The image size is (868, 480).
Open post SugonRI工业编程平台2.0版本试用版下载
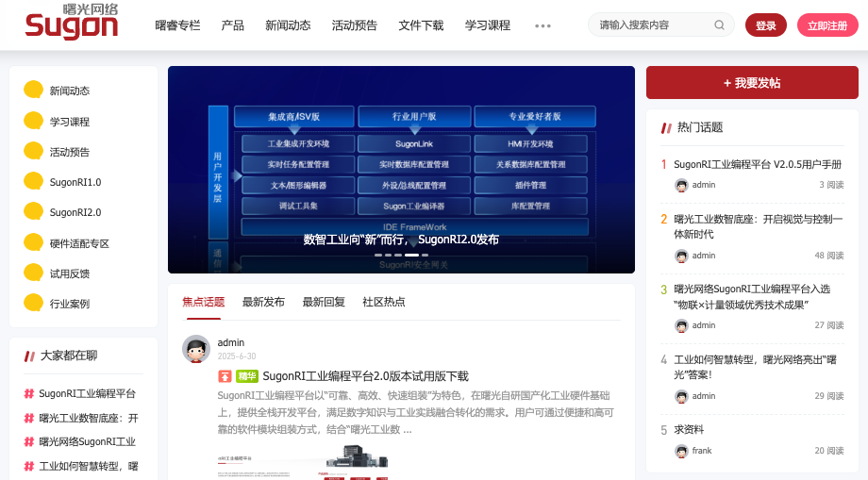tap(365, 376)
